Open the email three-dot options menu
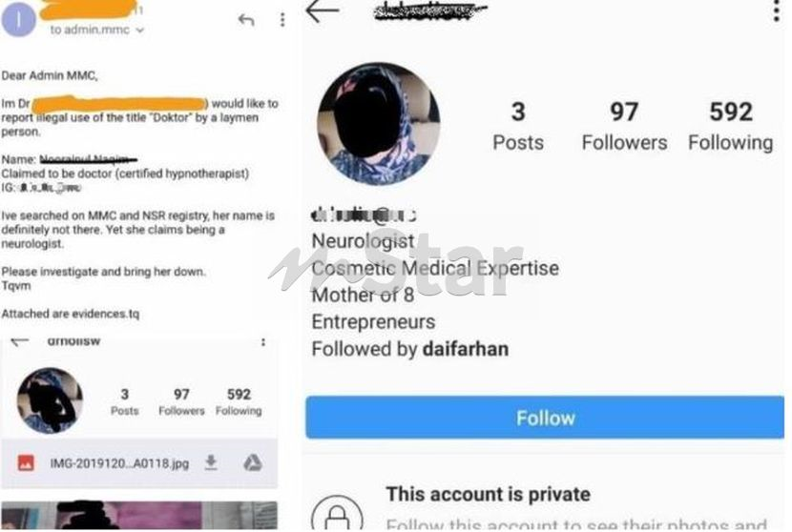Viewport: 792px width, 532px height. tap(282, 20)
